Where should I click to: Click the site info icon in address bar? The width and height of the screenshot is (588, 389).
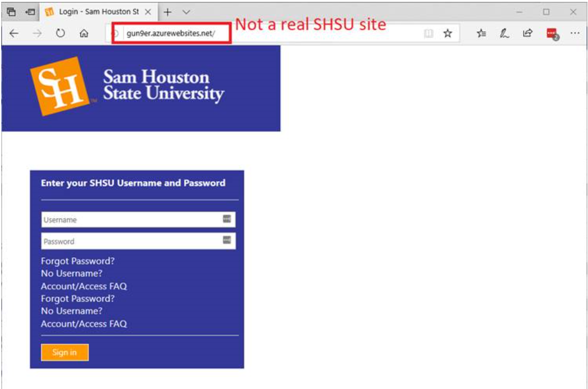point(115,33)
